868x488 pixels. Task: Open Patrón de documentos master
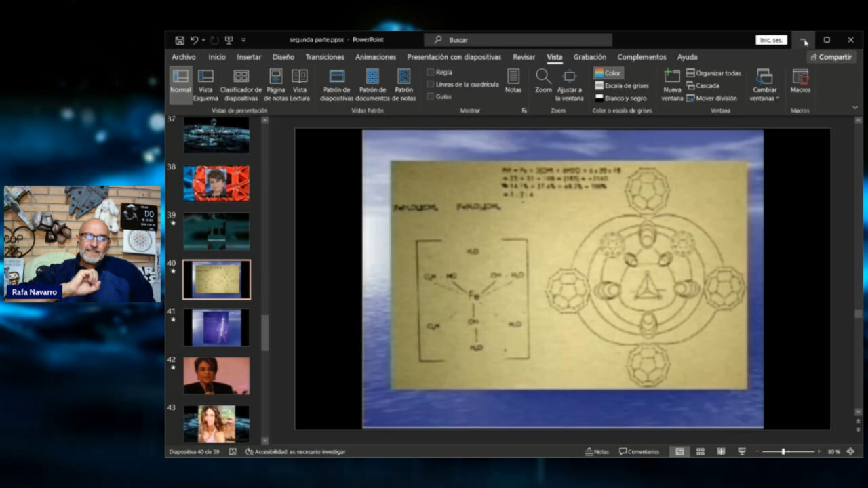click(x=372, y=85)
